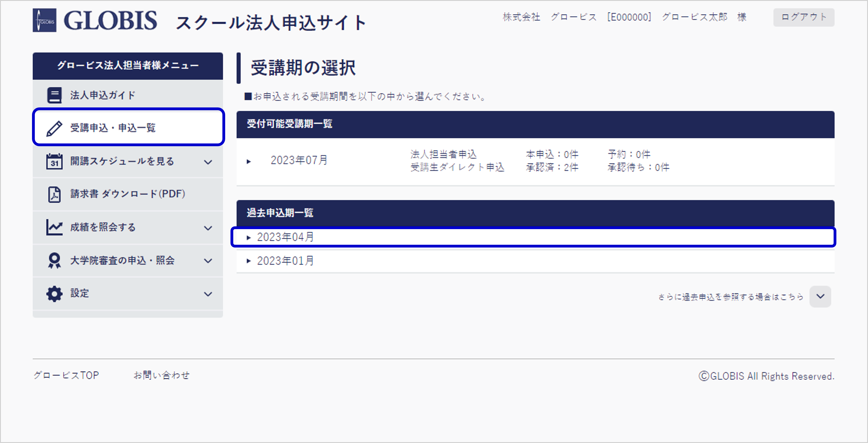868x443 pixels.
Task: Click 法人担当者申込 text
Action: click(443, 154)
